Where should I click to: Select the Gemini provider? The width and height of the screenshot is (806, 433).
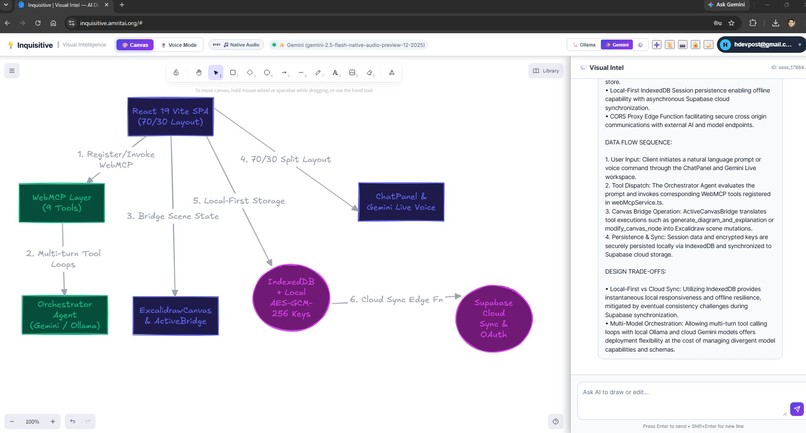[617, 45]
